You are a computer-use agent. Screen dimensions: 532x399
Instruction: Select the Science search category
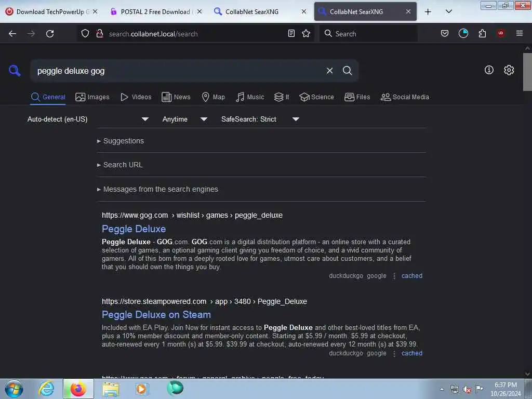tap(316, 97)
